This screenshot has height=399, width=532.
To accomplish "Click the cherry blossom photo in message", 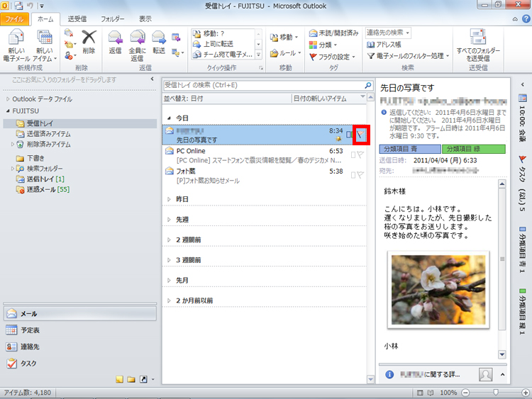I will click(438, 290).
